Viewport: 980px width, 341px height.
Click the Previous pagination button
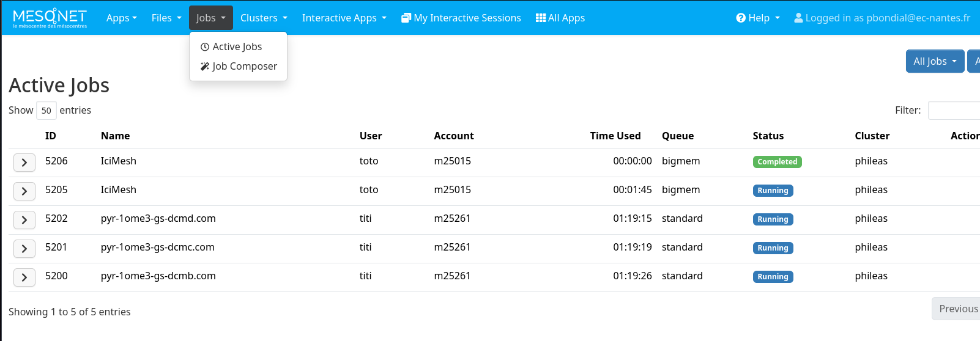pyautogui.click(x=957, y=309)
